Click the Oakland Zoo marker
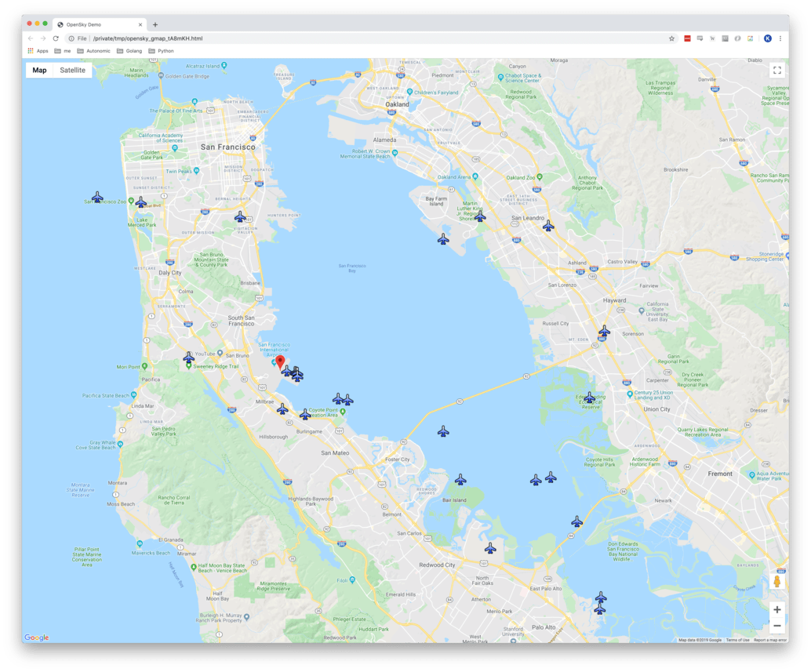 [x=540, y=176]
